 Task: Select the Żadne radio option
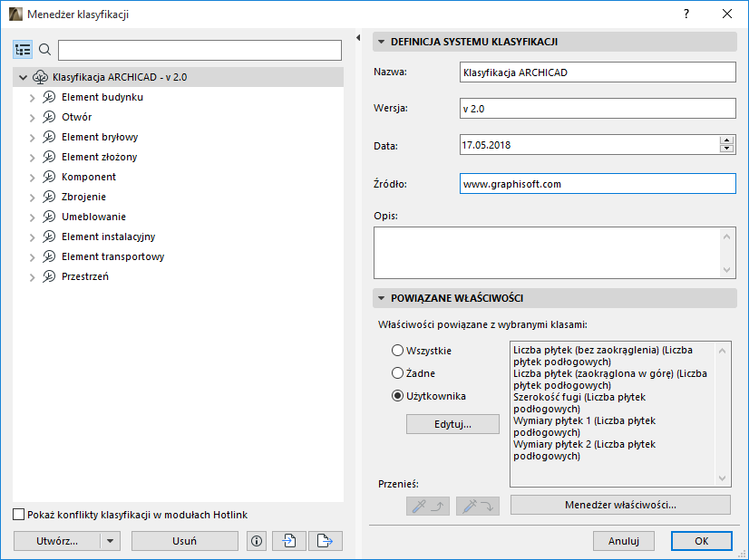coord(398,372)
